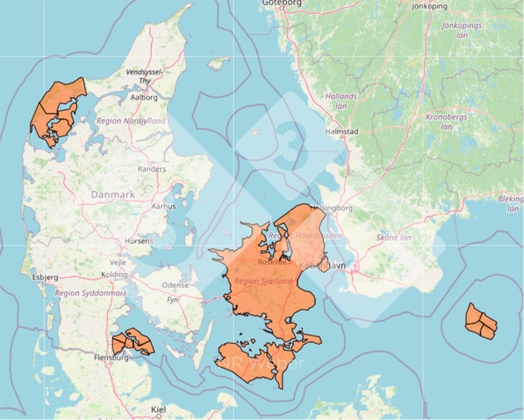Select the Helsingborg city label
The height and width of the screenshot is (420, 524).
coord(331,208)
